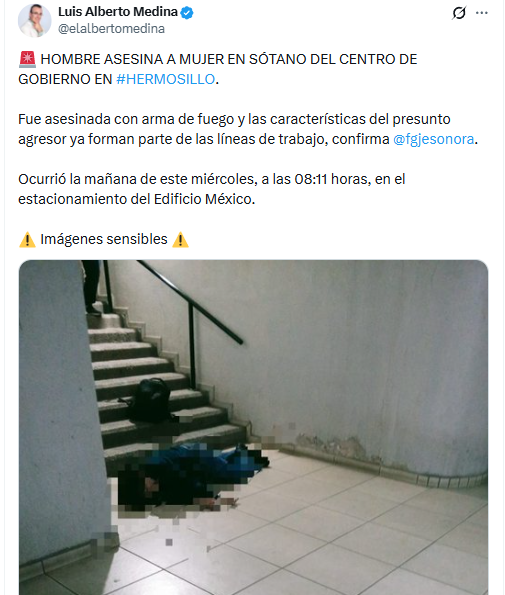The image size is (505, 595).
Task: Open the Grok explain-post icon
Action: tap(459, 13)
